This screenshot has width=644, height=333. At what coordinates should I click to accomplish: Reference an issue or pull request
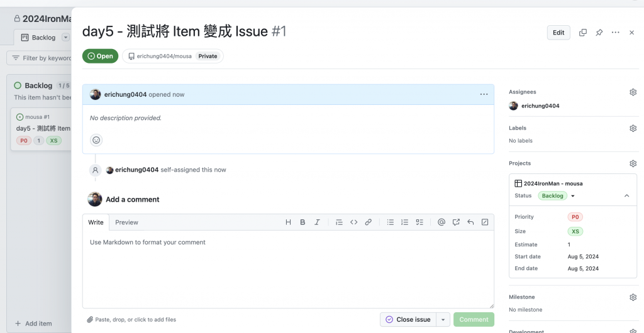tap(456, 222)
